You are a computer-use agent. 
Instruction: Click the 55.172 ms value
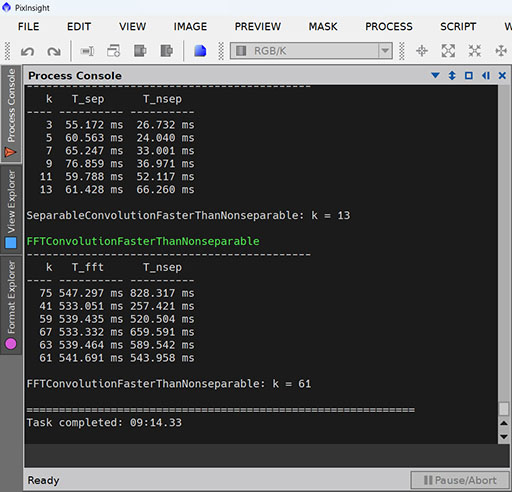click(x=94, y=125)
